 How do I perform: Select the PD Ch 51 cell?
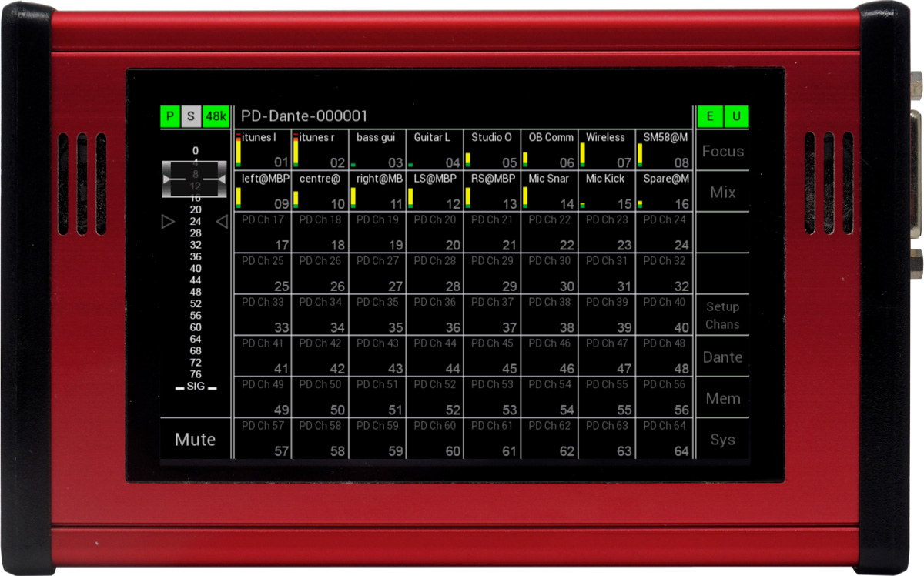click(x=377, y=397)
